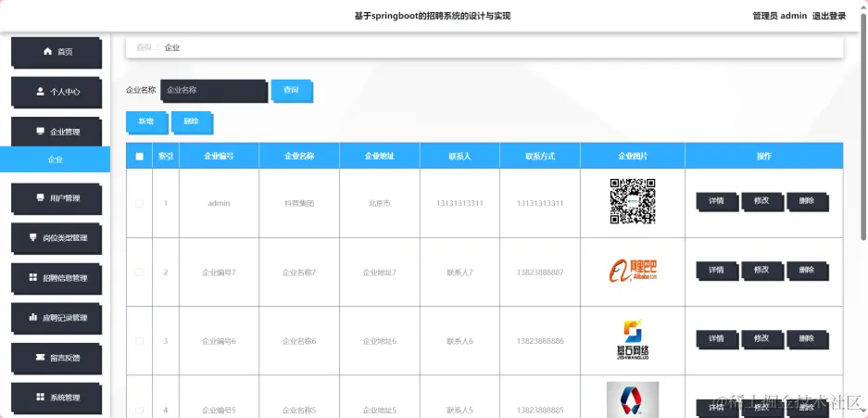Click the 删除 button above the table
This screenshot has height=418, width=868.
(x=192, y=122)
